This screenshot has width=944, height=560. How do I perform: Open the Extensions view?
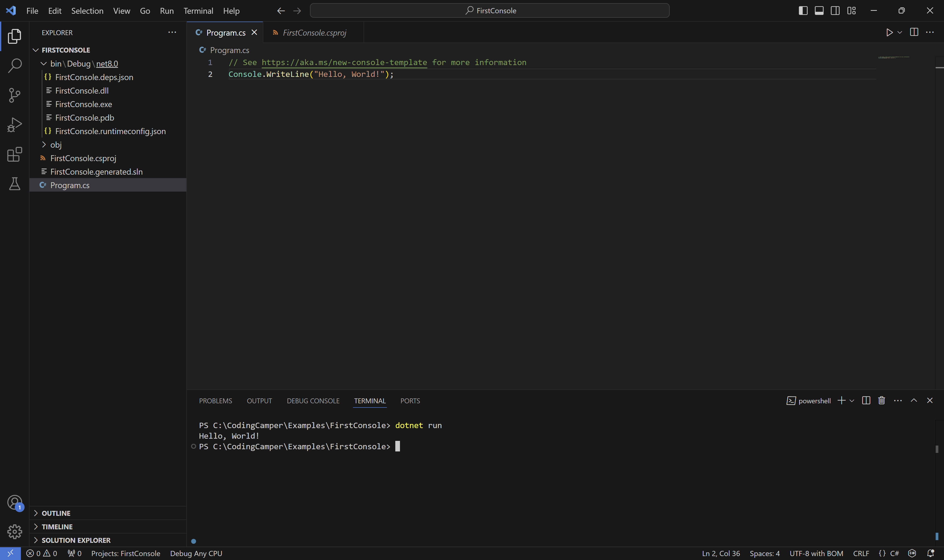[x=14, y=154]
